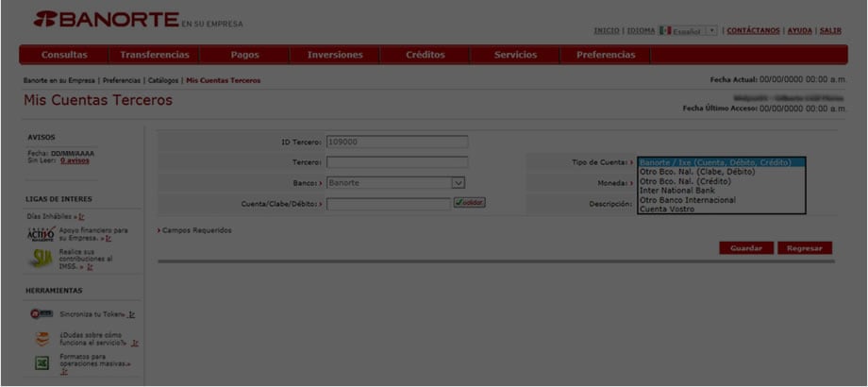Screen dimensions: 868x387
Task: Click the Crédito Activo Banorte logo
Action: coord(41,234)
